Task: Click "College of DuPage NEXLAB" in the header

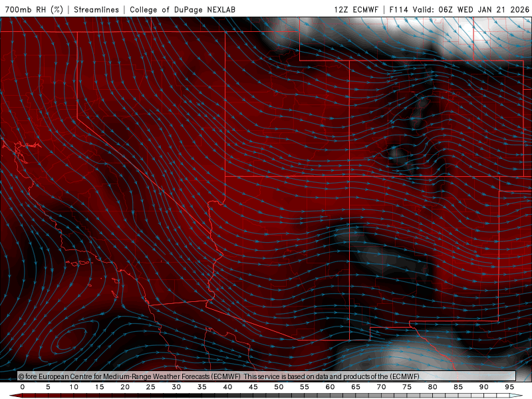Action: [182, 9]
